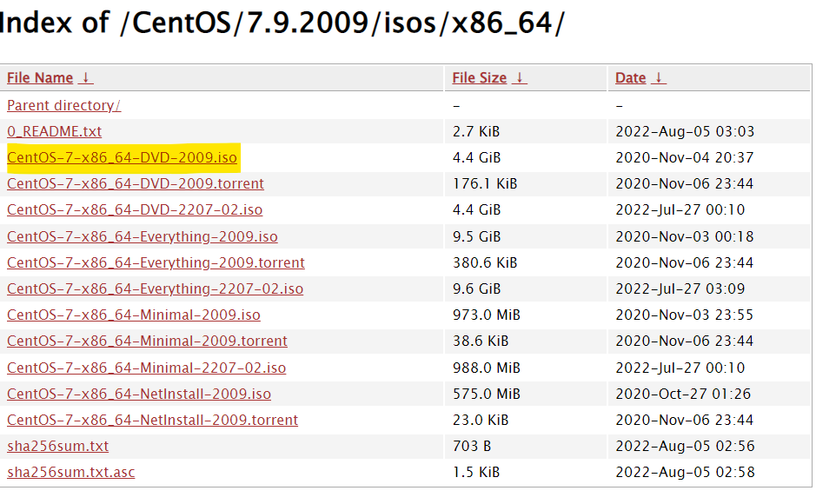Select date 2020-Nov-04 20:37
This screenshot has width=816, height=504.
pos(685,157)
